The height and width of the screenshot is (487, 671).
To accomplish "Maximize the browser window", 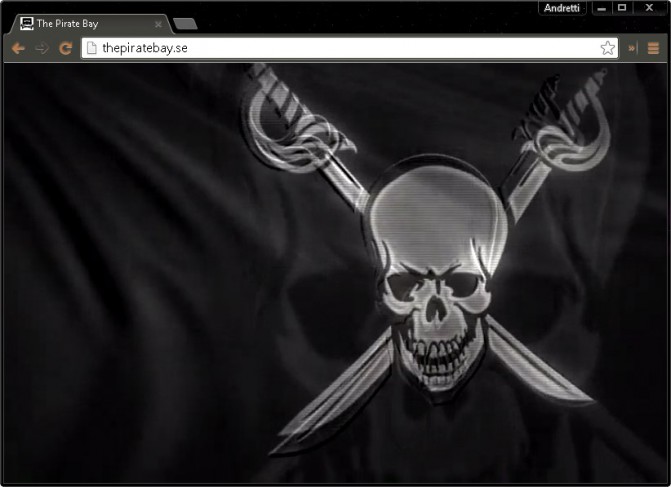I will (x=622, y=8).
